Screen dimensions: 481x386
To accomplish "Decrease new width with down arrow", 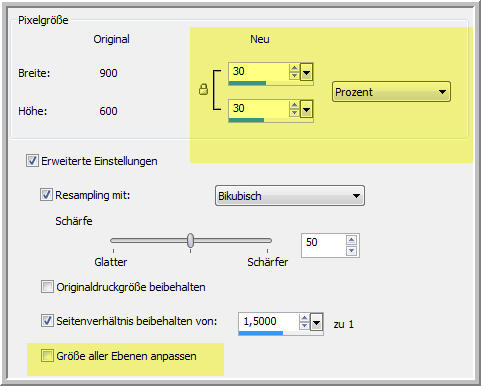I will pyautogui.click(x=294, y=76).
